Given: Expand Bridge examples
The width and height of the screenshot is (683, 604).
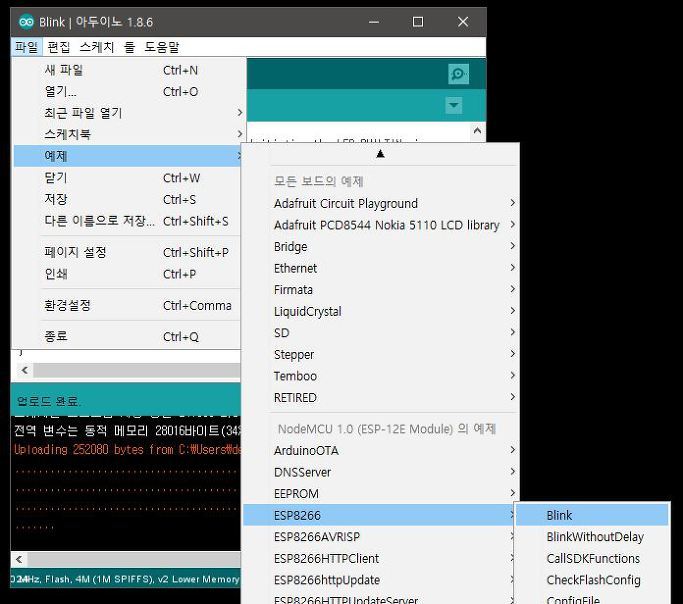Looking at the screenshot, I should (381, 246).
